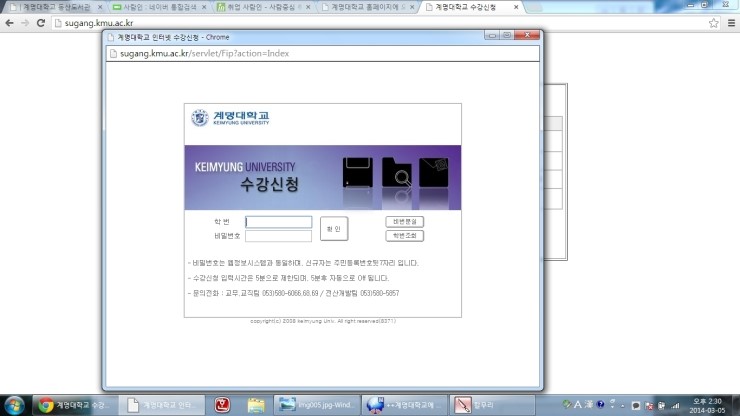
Task: Close the 취업 사람인 tab
Action: pos(308,7)
